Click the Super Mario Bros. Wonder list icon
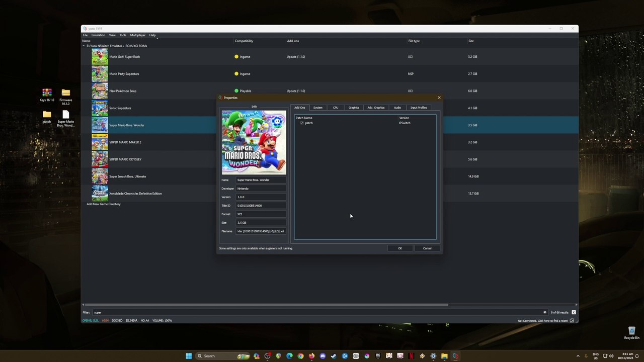 tap(100, 125)
